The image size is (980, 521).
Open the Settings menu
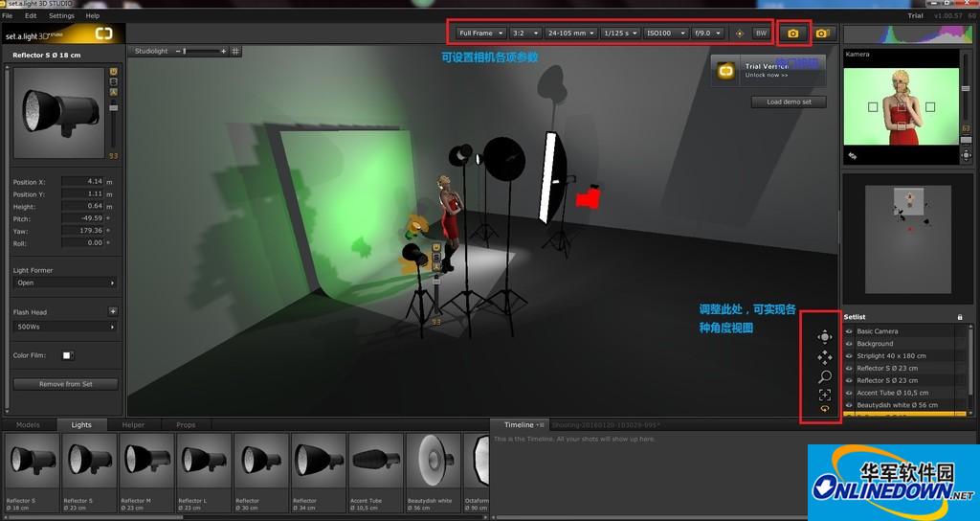point(61,15)
